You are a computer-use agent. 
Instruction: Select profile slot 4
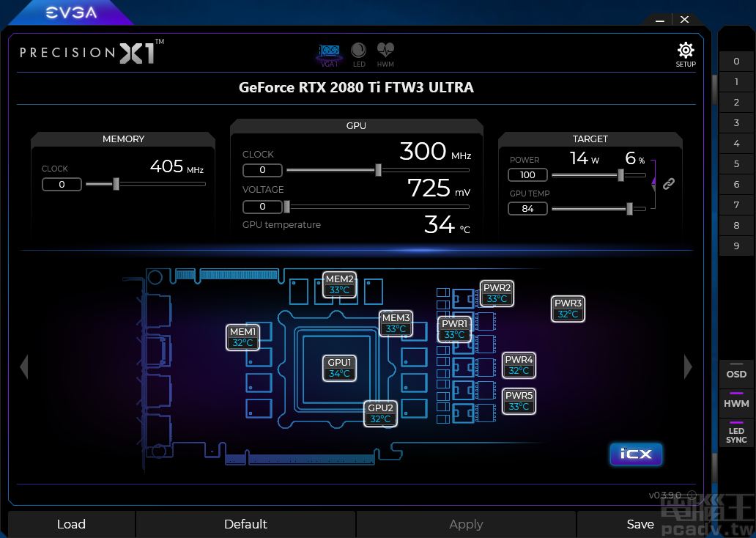point(736,144)
